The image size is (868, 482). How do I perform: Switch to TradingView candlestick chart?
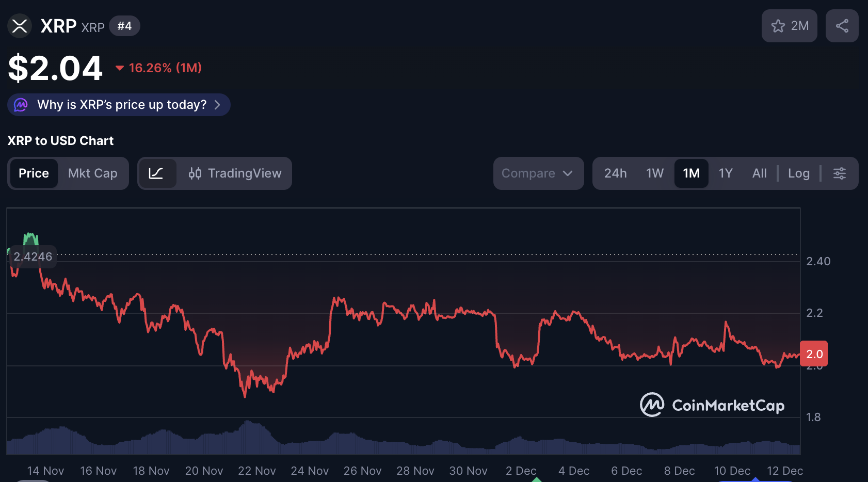235,173
